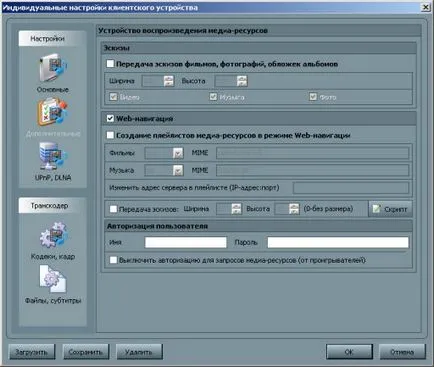Uncheck the Web-навигация checkbox

click(110, 118)
